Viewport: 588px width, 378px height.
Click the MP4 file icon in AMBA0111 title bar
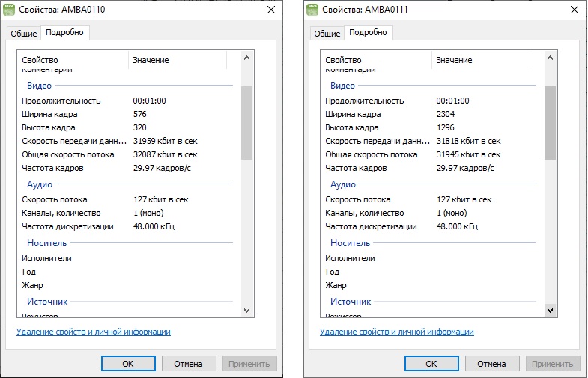pyautogui.click(x=313, y=8)
